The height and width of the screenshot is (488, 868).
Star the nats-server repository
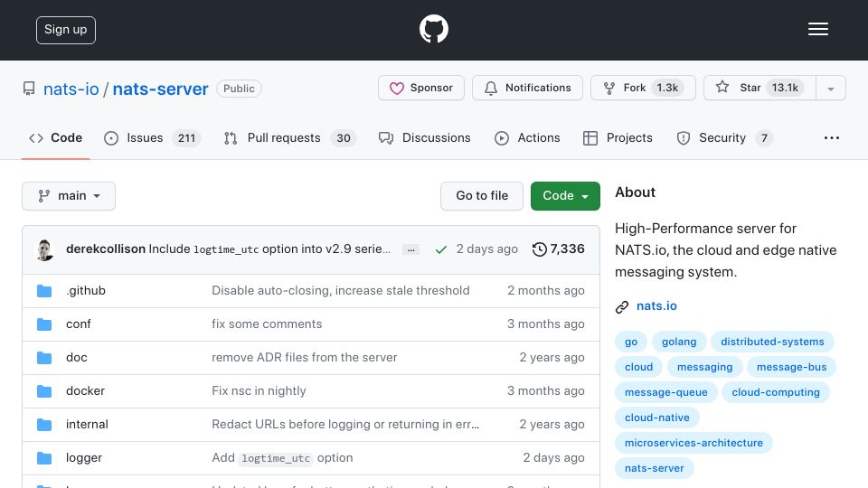(759, 88)
